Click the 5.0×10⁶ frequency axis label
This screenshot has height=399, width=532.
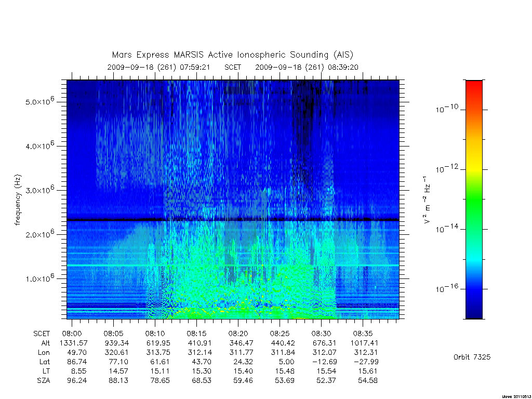coord(39,101)
